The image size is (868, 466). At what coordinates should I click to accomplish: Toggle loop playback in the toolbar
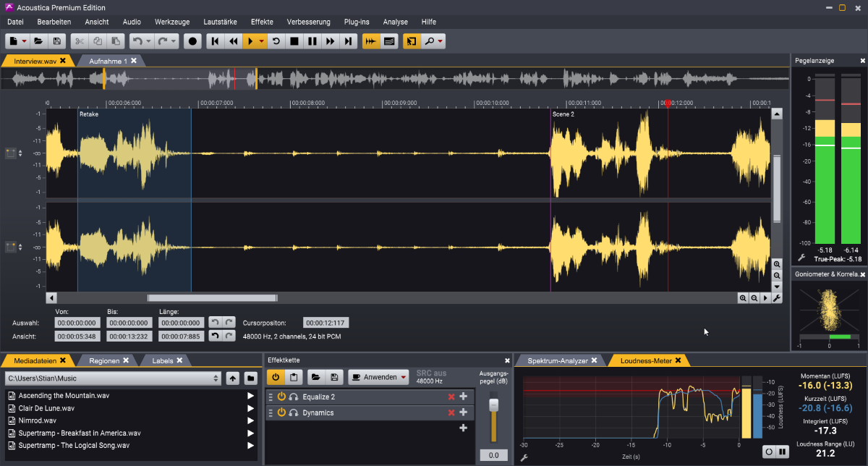click(x=276, y=42)
